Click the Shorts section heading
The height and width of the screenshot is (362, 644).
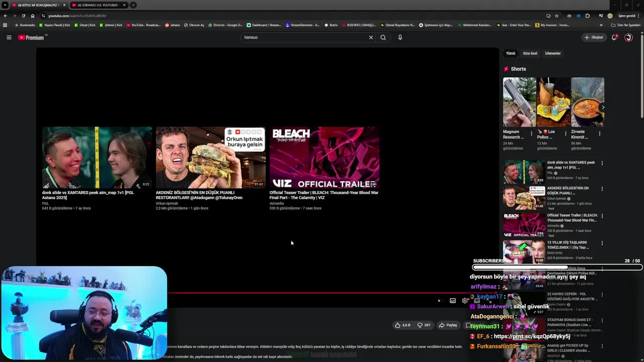click(x=518, y=69)
